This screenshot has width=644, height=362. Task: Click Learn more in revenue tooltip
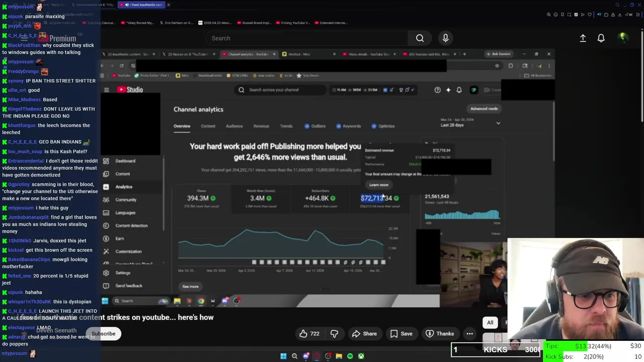click(379, 185)
